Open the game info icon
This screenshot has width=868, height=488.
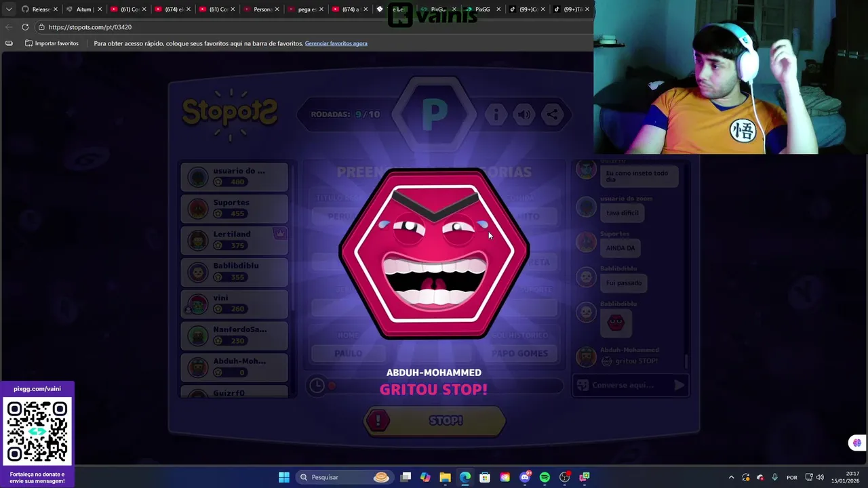tap(496, 115)
